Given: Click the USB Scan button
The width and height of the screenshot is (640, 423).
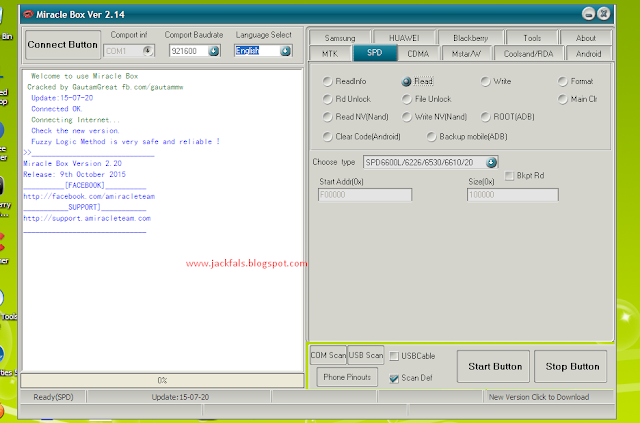Looking at the screenshot, I should 366,355.
